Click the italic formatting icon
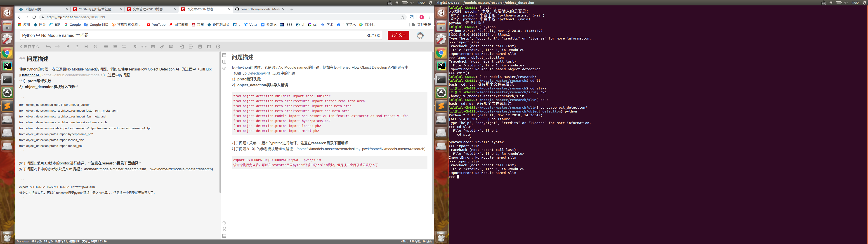Image resolution: width=868 pixels, height=244 pixels. [77, 47]
